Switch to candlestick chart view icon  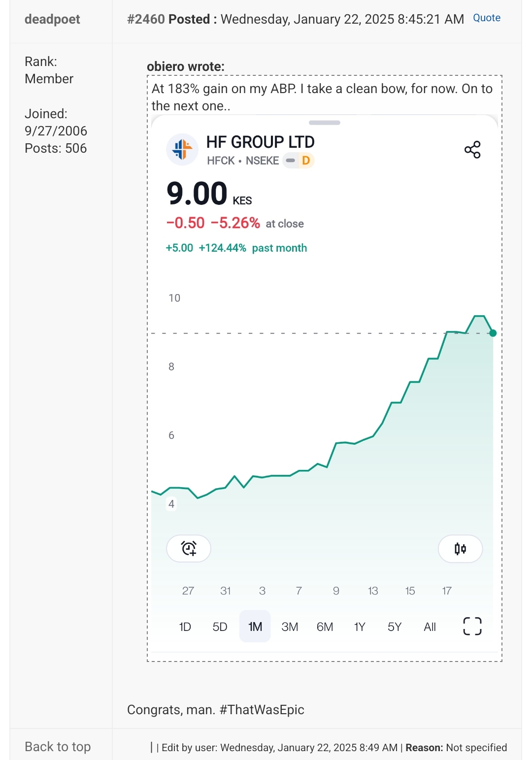(460, 548)
